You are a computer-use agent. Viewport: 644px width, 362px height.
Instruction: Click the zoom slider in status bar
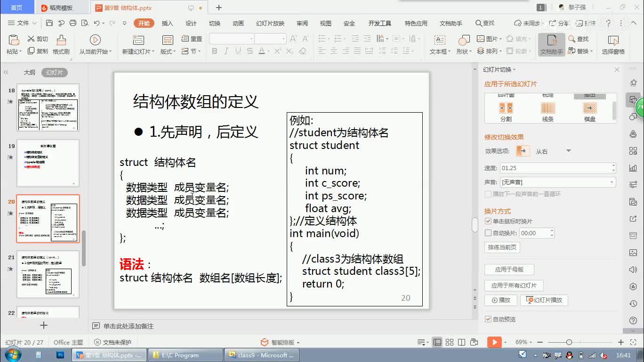(569, 342)
